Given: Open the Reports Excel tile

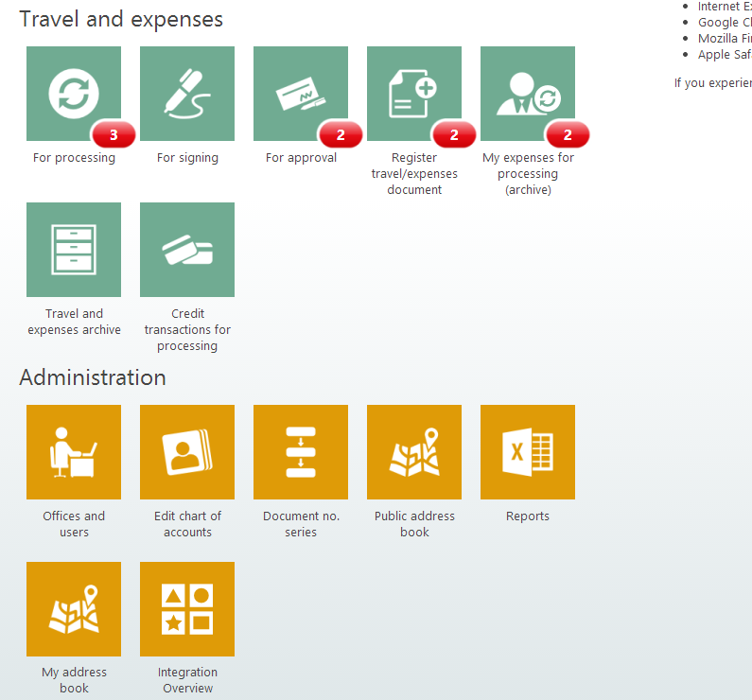Looking at the screenshot, I should 528,452.
